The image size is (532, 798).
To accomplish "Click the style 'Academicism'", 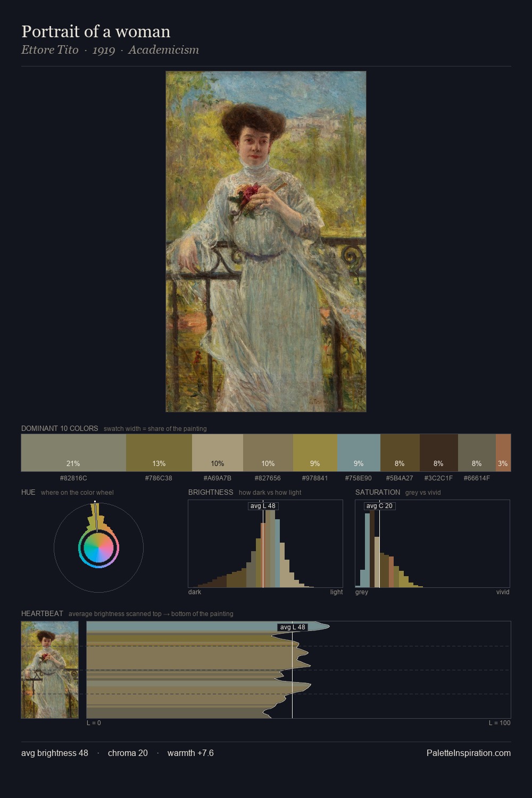I will coord(164,50).
